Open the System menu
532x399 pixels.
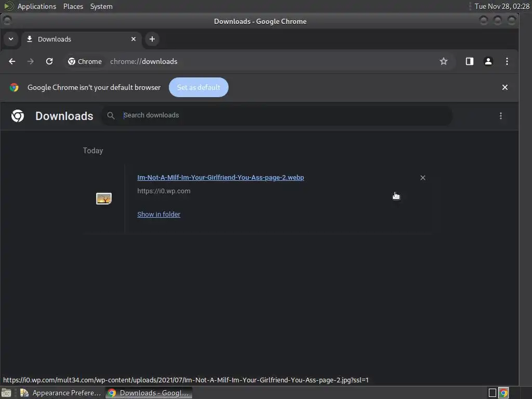click(101, 6)
